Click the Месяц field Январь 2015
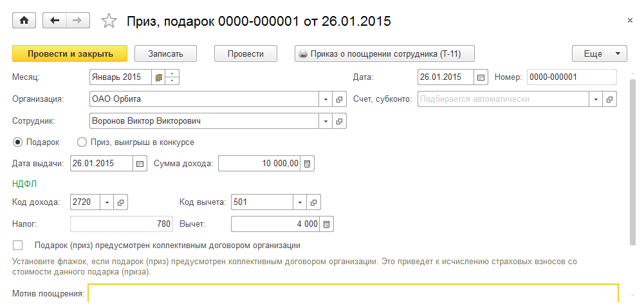 (x=121, y=77)
